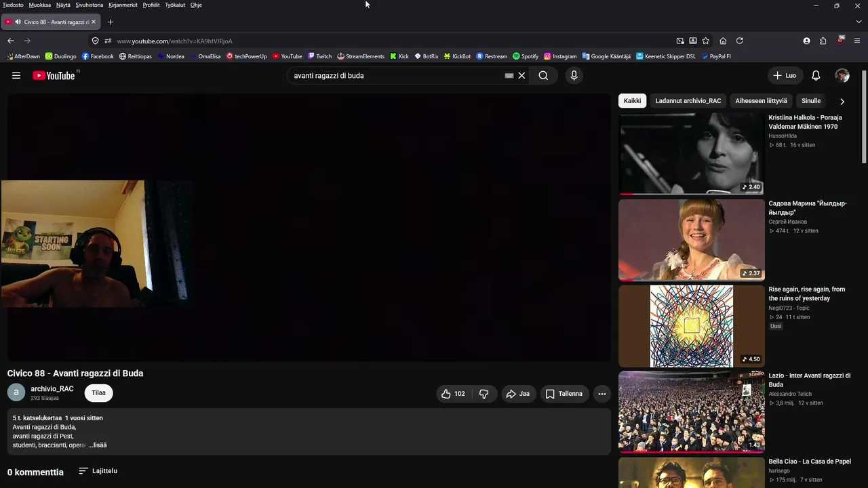This screenshot has width=868, height=488.
Task: Click the tracking protection shield icon
Action: 95,41
